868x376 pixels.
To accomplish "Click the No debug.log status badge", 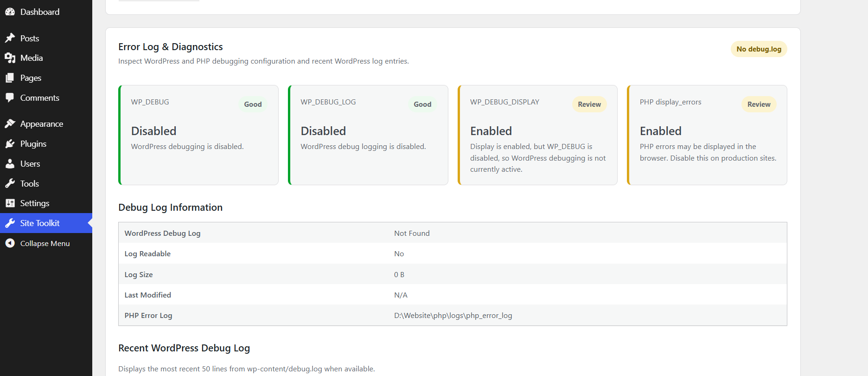I will pyautogui.click(x=759, y=49).
